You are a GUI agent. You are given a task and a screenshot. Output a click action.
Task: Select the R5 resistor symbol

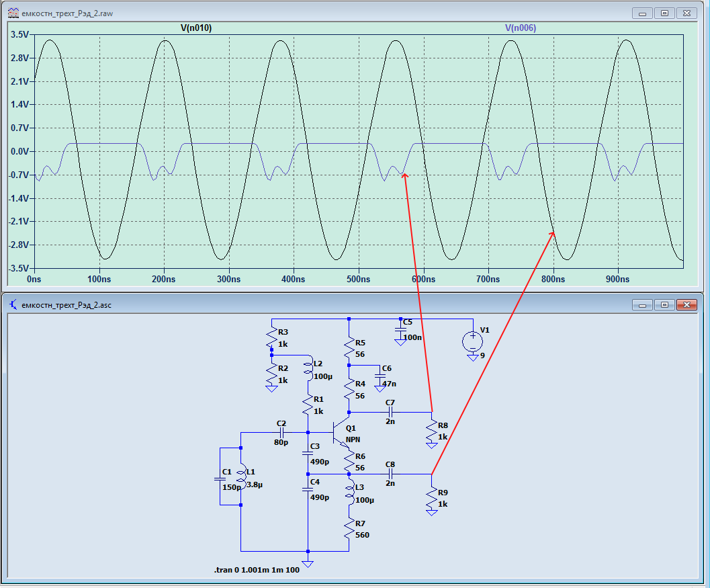click(349, 348)
